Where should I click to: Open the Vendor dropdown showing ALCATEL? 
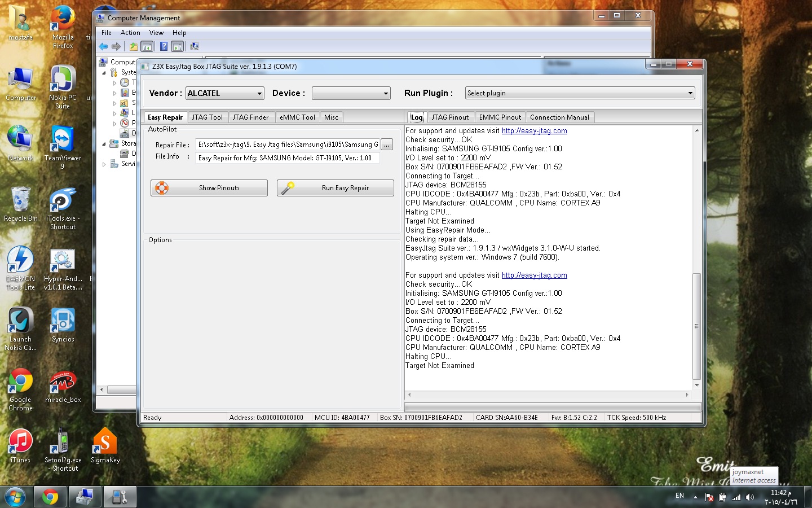click(225, 93)
